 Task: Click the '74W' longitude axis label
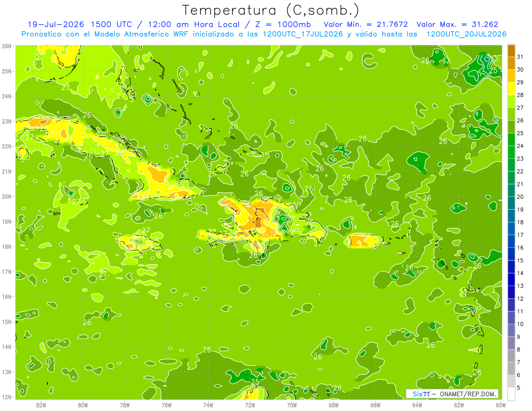click(x=208, y=405)
